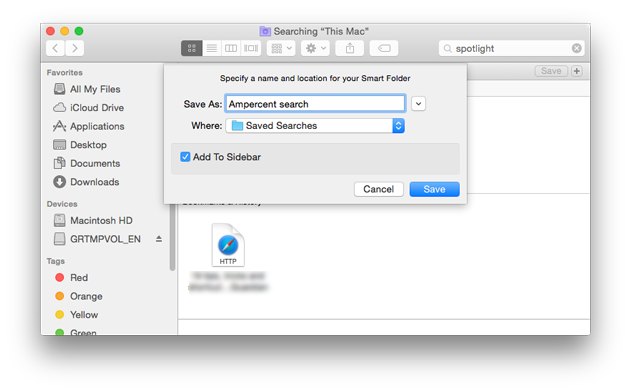Screen dimensions: 630x392
Task: Switch to column view
Action: (x=231, y=49)
